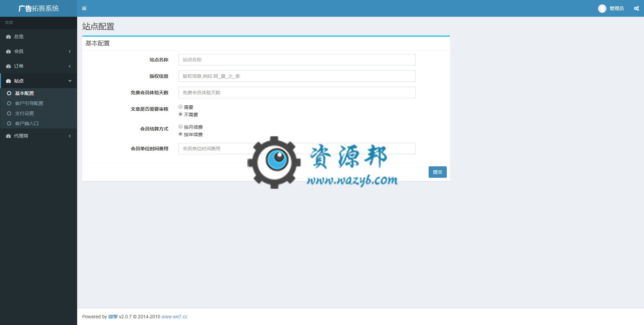Open the settings gears icon in header
Viewport: 644px width, 325px height.
click(x=636, y=8)
